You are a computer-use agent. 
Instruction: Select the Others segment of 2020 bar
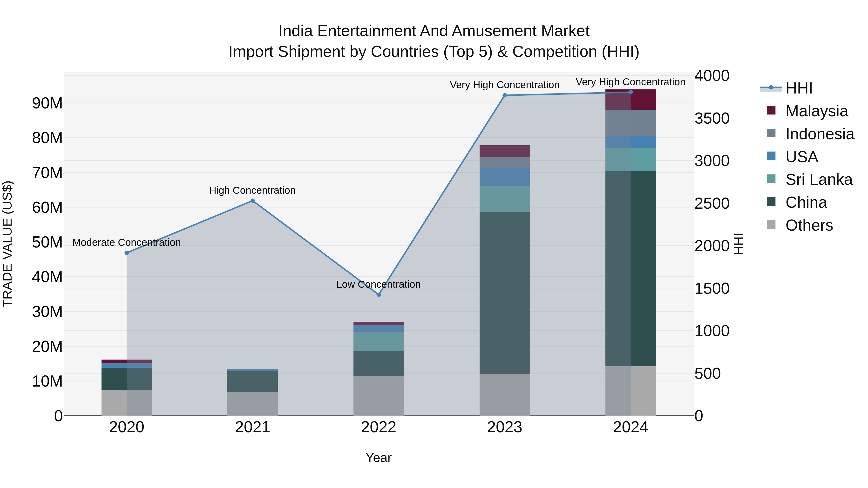[127, 403]
